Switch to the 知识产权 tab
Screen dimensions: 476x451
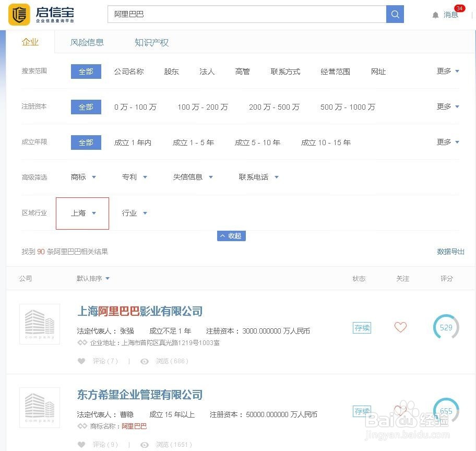151,42
